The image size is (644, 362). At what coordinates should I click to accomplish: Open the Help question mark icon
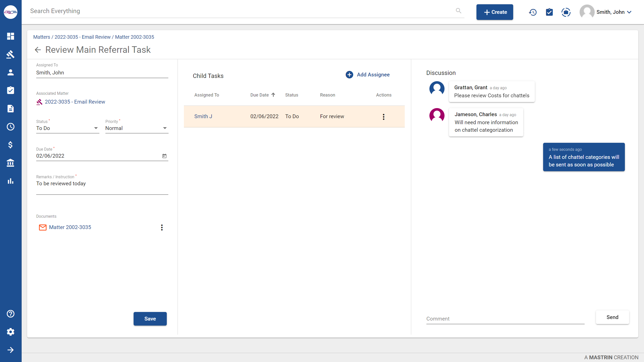point(11,314)
